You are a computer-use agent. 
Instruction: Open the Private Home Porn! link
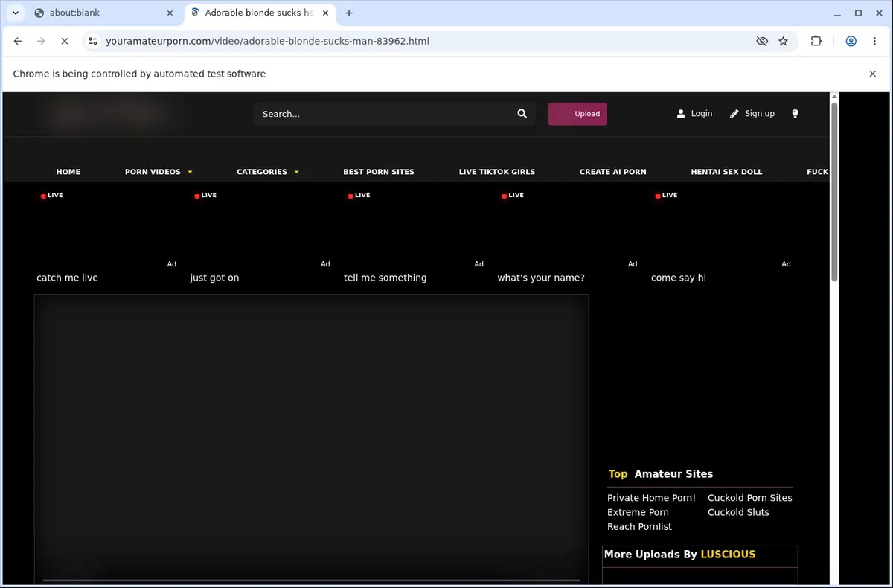(651, 498)
